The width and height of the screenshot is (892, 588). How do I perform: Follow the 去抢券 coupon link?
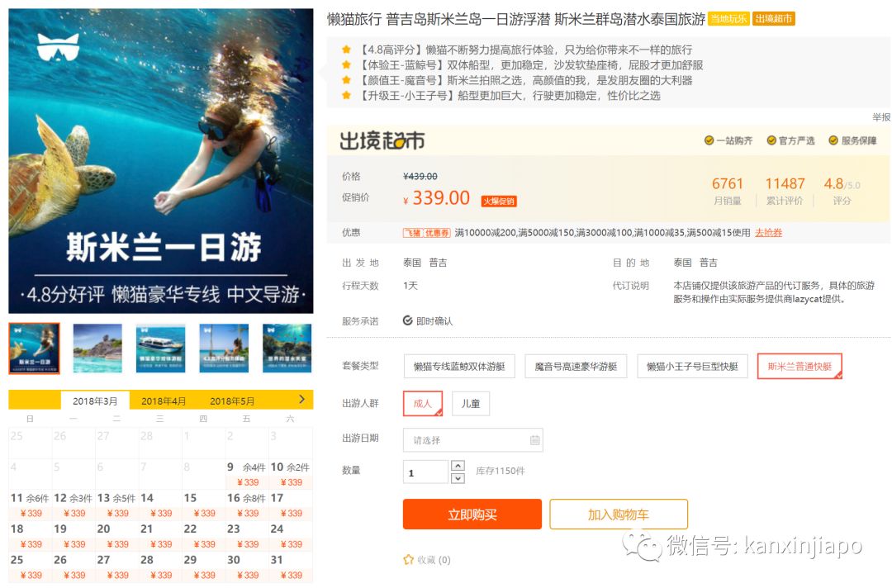(768, 233)
